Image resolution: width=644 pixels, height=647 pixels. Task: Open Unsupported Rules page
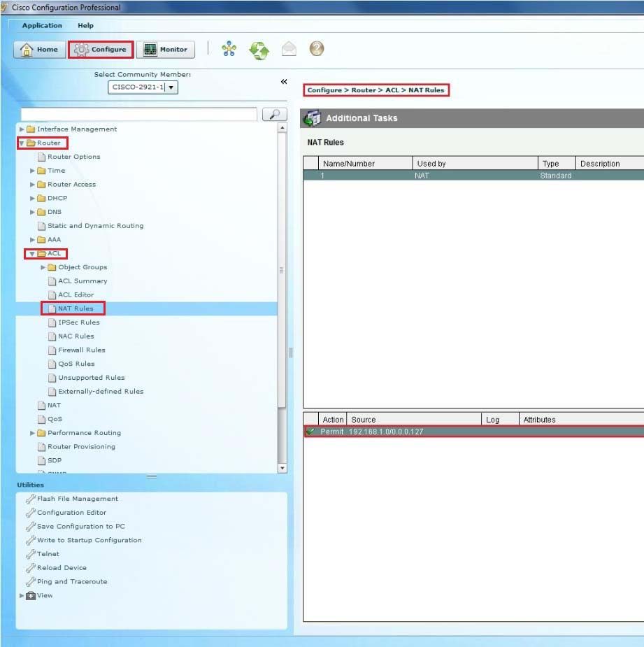coord(91,378)
